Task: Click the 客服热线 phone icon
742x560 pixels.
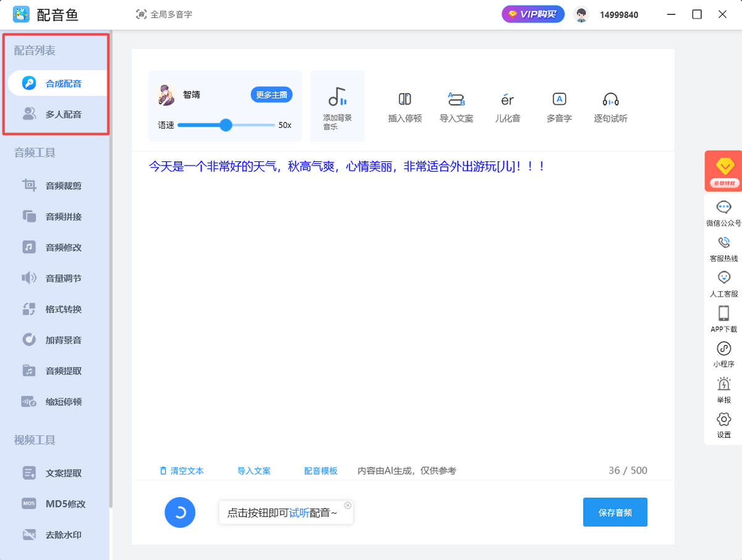Action: [x=723, y=242]
